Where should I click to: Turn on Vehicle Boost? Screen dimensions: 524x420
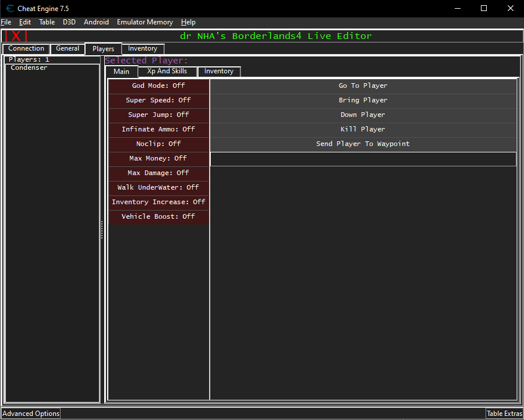coord(158,216)
